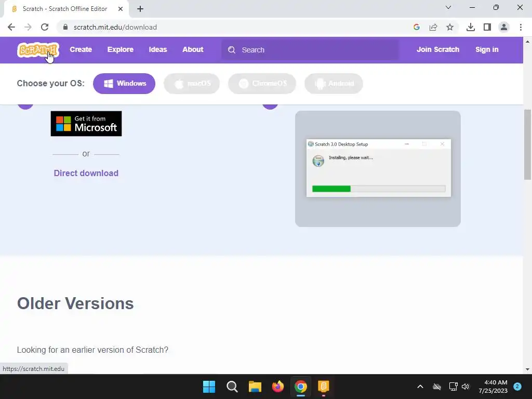Select the Scratch Offline Editor tab
Viewport: 532px width, 399px height.
(x=65, y=9)
